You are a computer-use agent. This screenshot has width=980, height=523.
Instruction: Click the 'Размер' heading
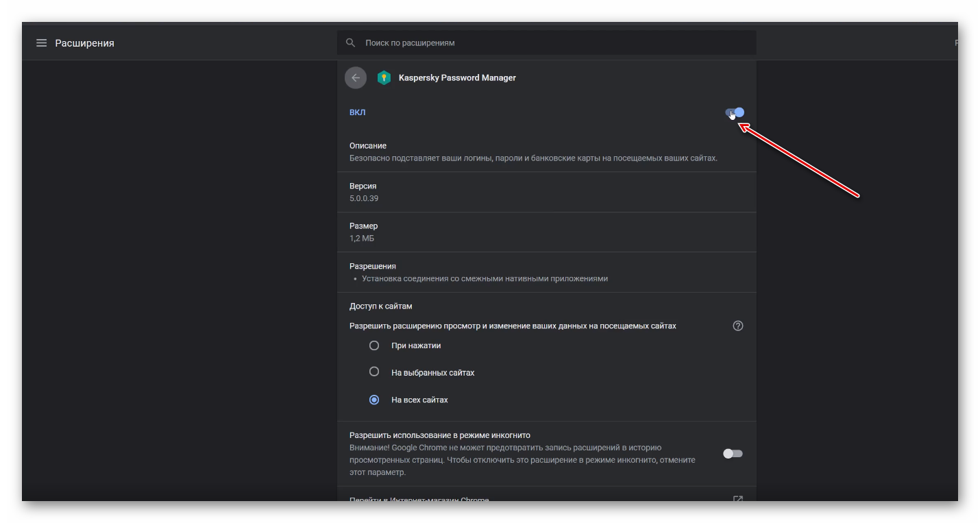pyautogui.click(x=364, y=226)
